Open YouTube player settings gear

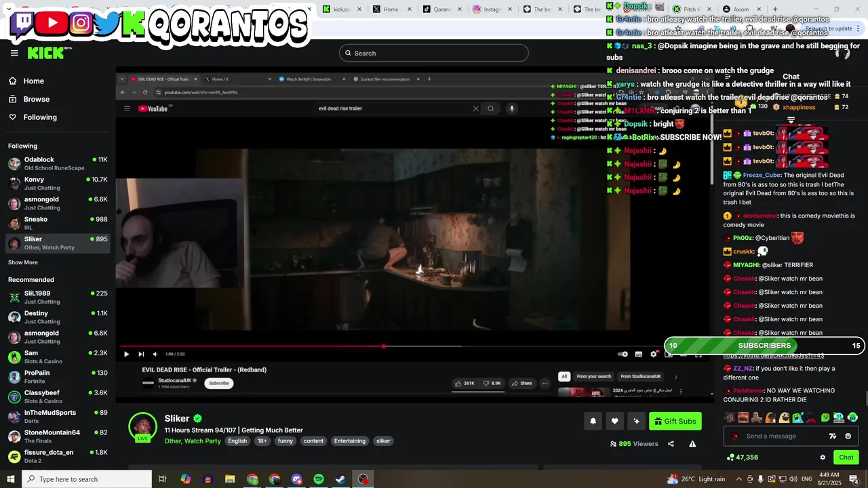tap(654, 354)
